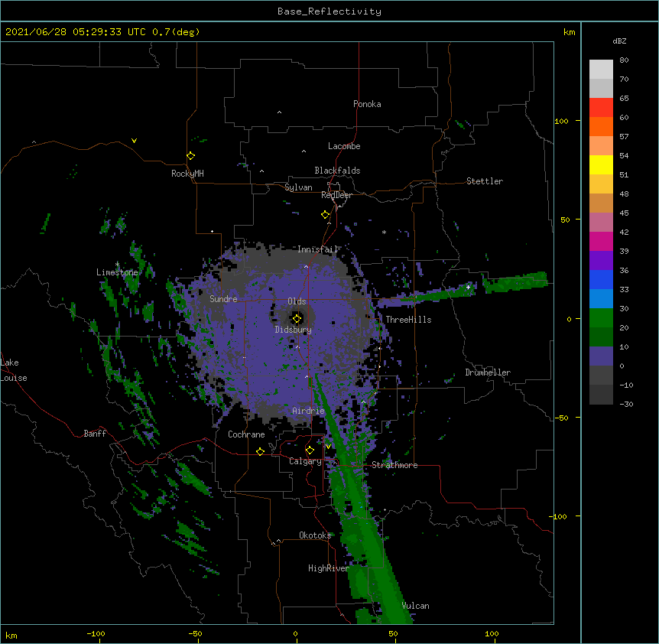Click the dBZ legend heading

coord(619,41)
